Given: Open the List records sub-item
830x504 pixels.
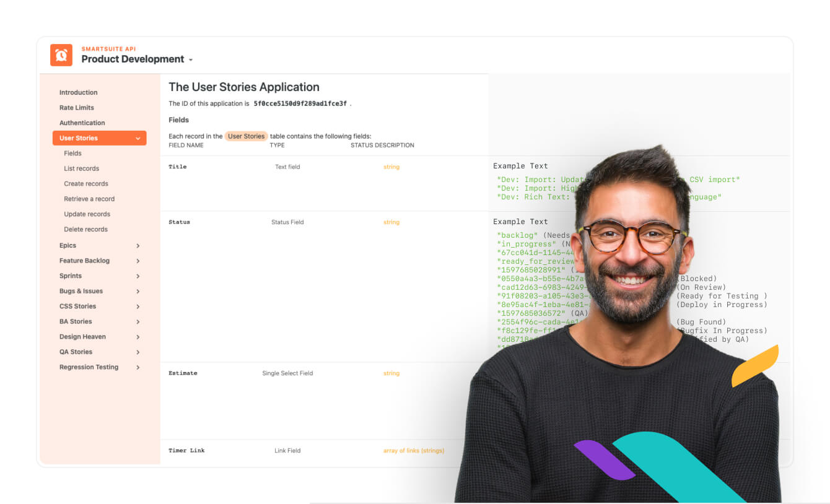Looking at the screenshot, I should pos(81,168).
